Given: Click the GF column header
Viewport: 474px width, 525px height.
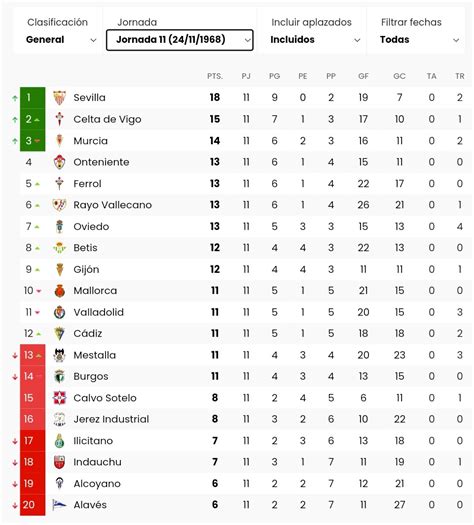Looking at the screenshot, I should pos(363,76).
